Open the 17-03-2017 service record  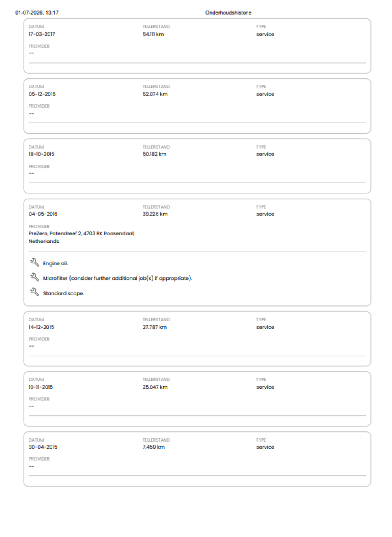(x=197, y=46)
